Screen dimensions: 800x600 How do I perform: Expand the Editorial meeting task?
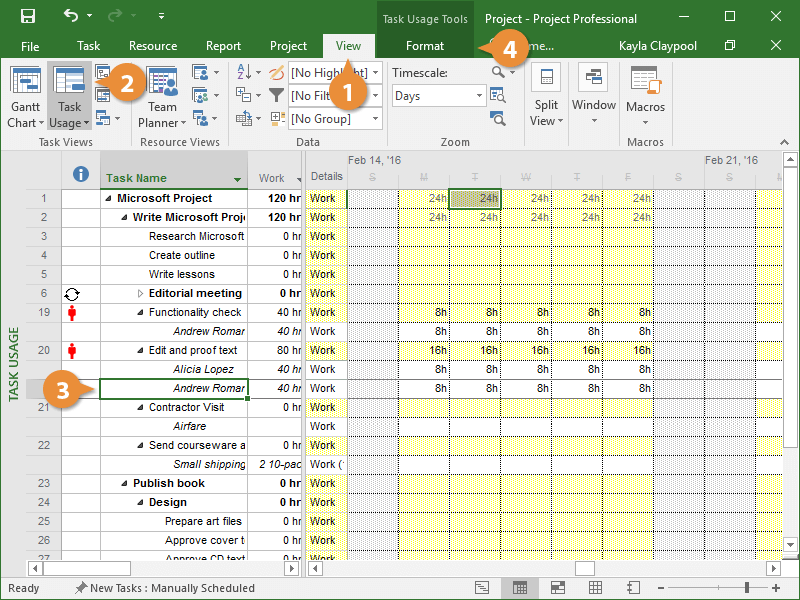tap(140, 294)
